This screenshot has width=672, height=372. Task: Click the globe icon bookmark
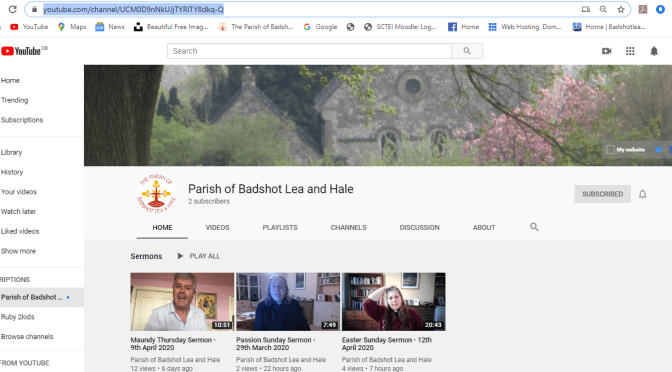[x=351, y=27]
